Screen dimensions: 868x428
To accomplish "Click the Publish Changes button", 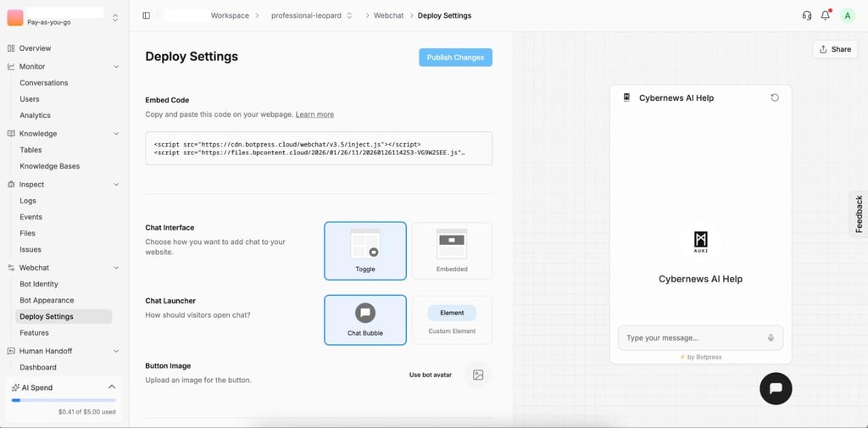I will pos(455,58).
